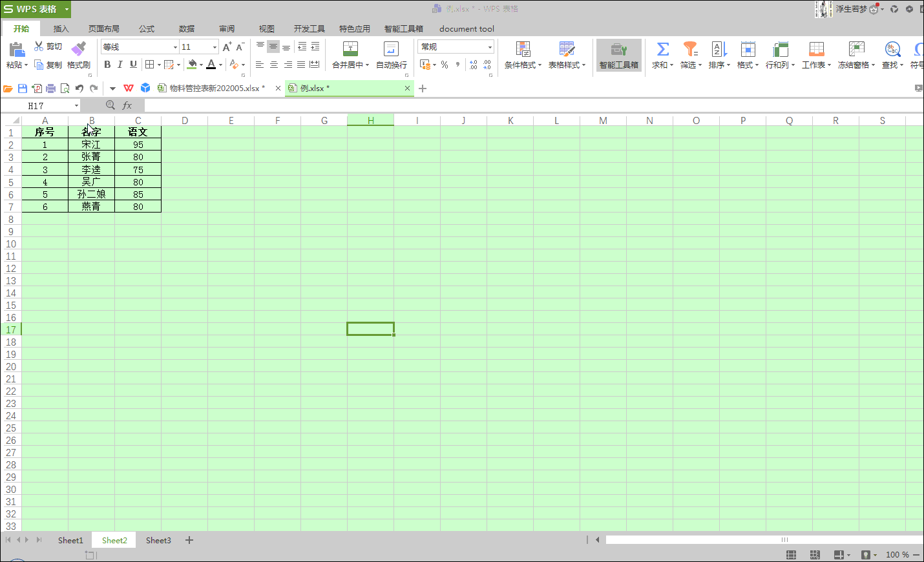Switch to the Page Layout (页面布局) tab

coord(103,28)
